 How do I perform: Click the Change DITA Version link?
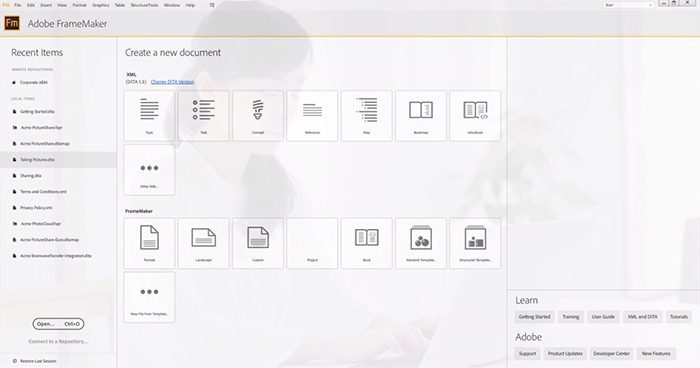[172, 82]
